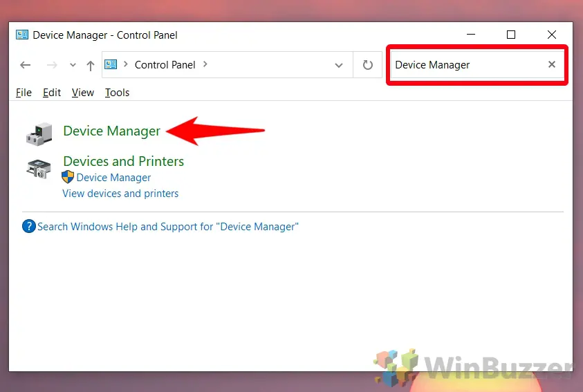Click the shield icon beside Device Manager
Image resolution: width=583 pixels, height=392 pixels.
68,177
